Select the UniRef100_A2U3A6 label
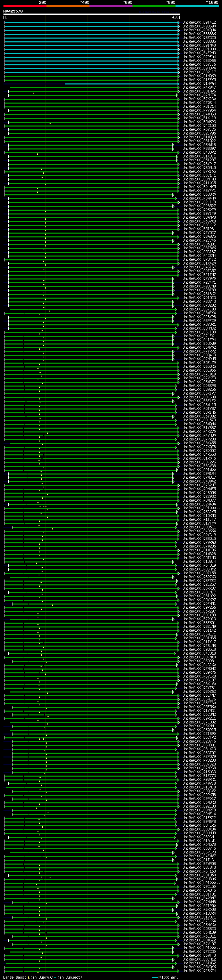 click(x=199, y=879)
